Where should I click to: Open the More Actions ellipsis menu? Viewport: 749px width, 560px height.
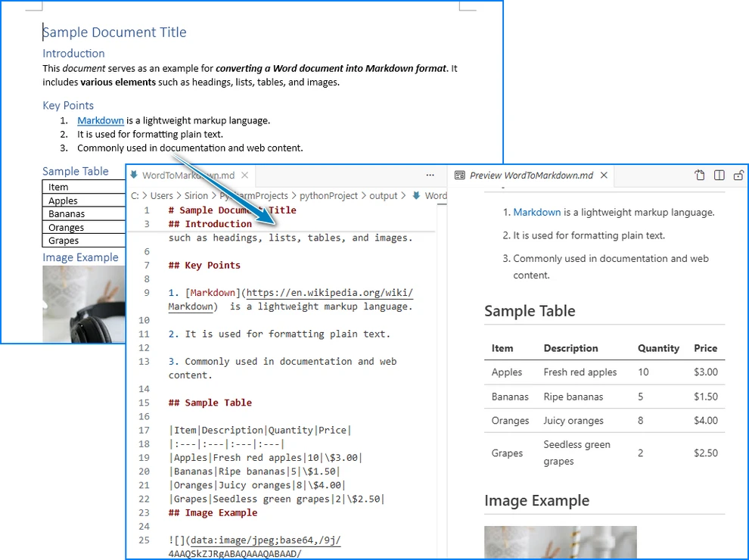[x=430, y=175]
